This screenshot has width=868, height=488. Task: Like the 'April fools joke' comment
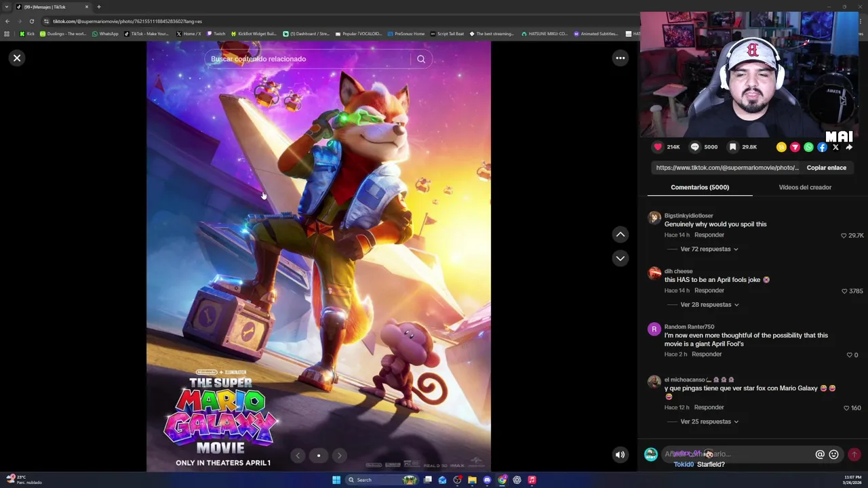tap(844, 291)
